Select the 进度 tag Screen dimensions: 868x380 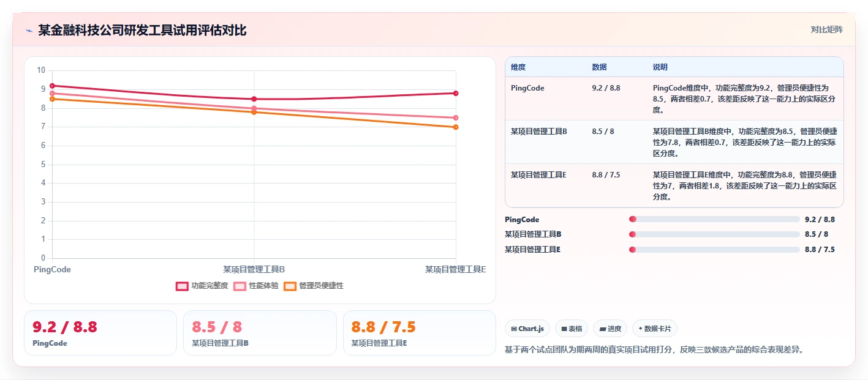(x=610, y=329)
